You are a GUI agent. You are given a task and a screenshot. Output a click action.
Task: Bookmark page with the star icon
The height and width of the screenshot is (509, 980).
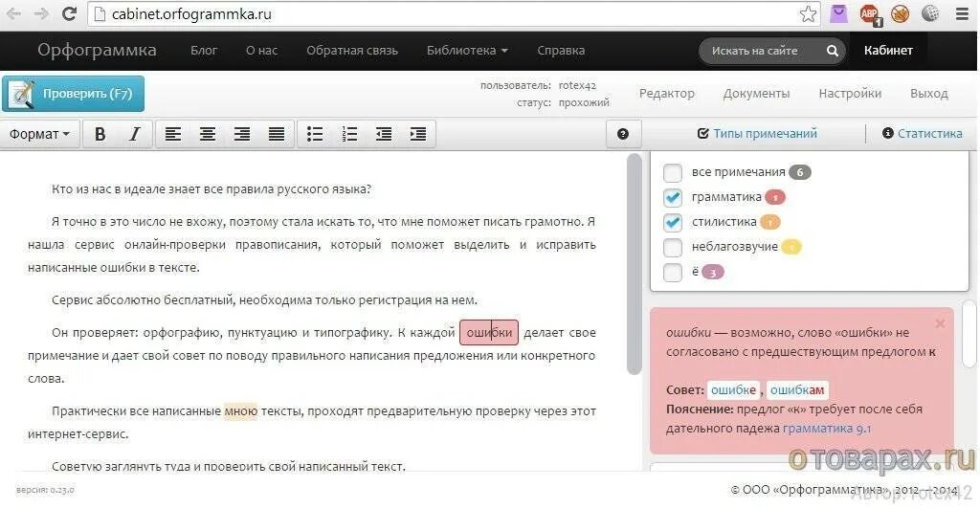coord(808,13)
